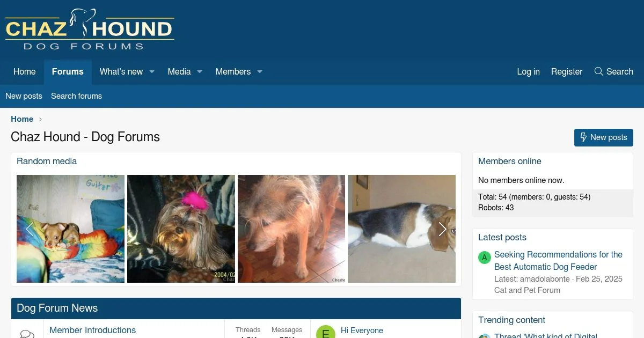Image resolution: width=644 pixels, height=338 pixels.
Task: Open the beagle photo thumbnail
Action: pyautogui.click(x=401, y=229)
